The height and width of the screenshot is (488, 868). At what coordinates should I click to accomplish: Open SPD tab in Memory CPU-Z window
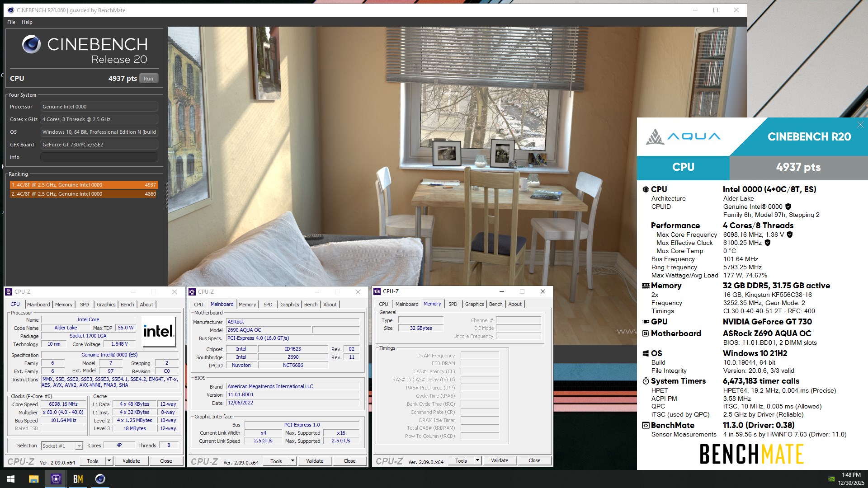tap(453, 304)
